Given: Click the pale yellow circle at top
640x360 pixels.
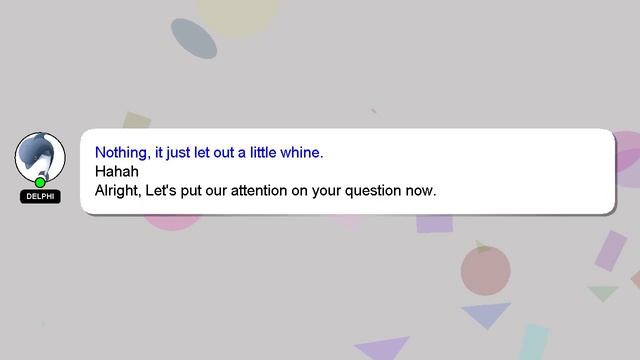Looking at the screenshot, I should pos(238,16).
